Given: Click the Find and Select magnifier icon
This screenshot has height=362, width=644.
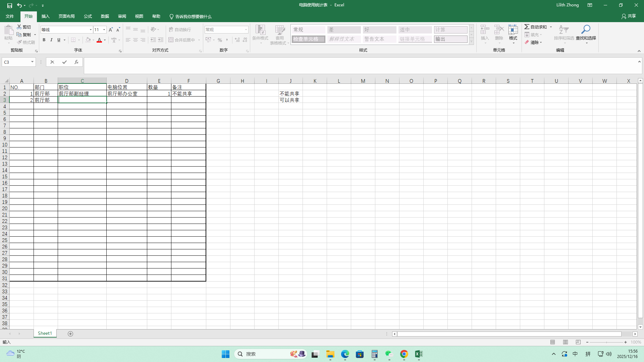Looking at the screenshot, I should tap(586, 29).
